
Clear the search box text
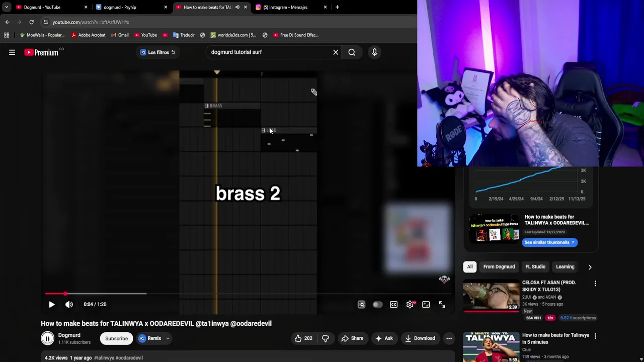tap(336, 52)
